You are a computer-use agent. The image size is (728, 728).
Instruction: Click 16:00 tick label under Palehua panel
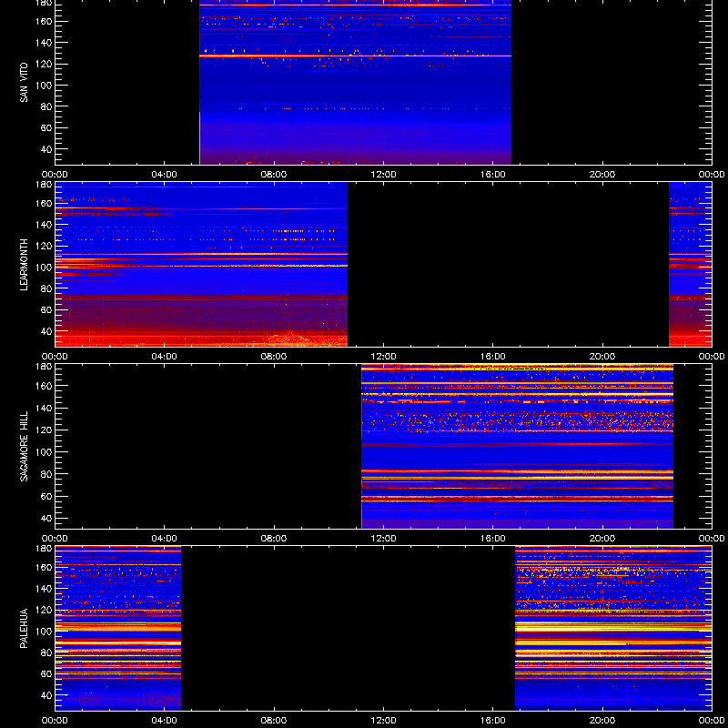click(x=493, y=721)
